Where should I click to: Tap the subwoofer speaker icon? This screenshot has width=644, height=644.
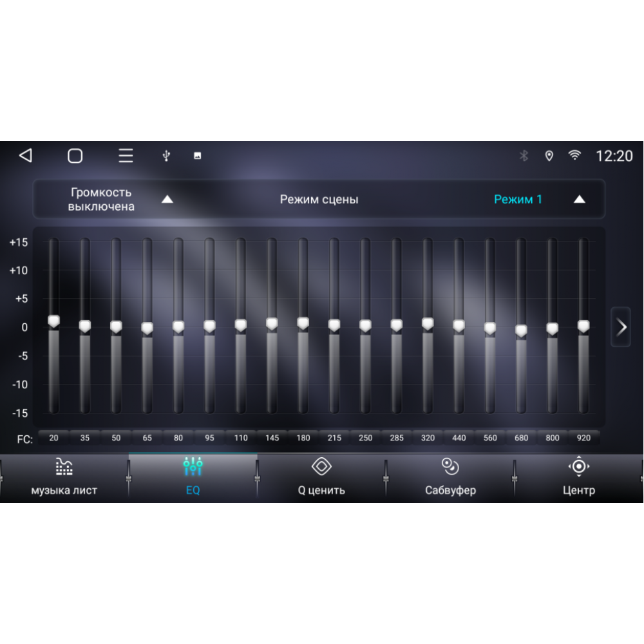coord(451,466)
